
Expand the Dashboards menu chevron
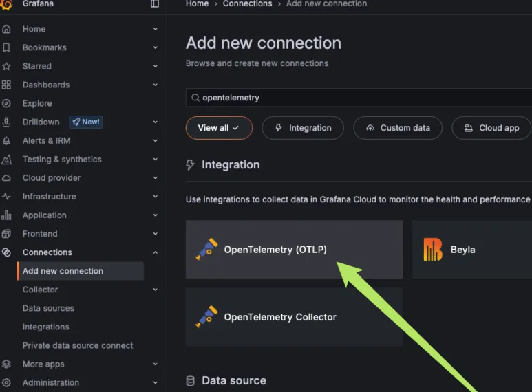click(155, 85)
